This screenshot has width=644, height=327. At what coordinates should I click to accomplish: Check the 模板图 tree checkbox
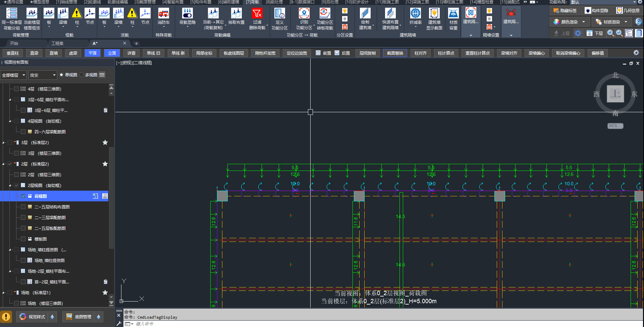[x=23, y=239]
